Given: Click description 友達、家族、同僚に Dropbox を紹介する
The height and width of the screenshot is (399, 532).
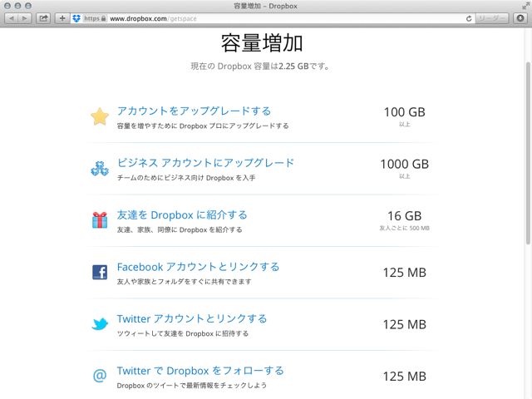Looking at the screenshot, I should [x=180, y=230].
